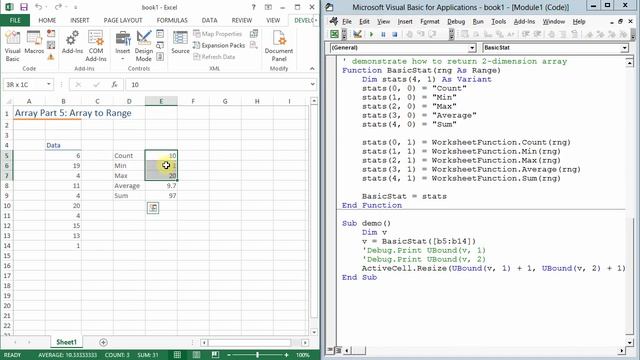Switch to the HOME ribbon tab
This screenshot has height=360, width=640.
click(47, 20)
